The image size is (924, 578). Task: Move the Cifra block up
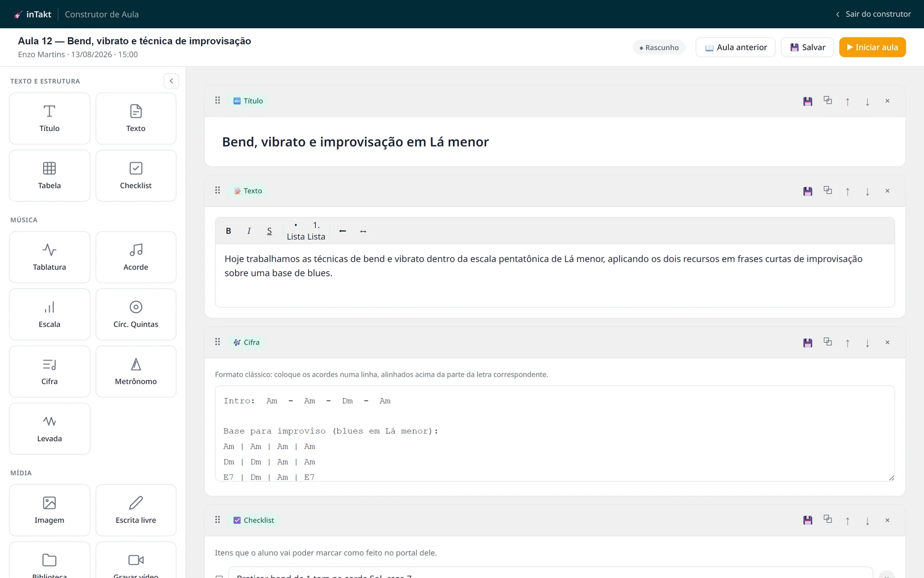coord(848,343)
